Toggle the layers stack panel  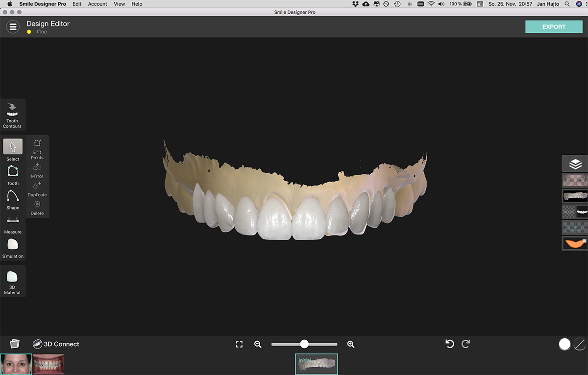point(575,164)
